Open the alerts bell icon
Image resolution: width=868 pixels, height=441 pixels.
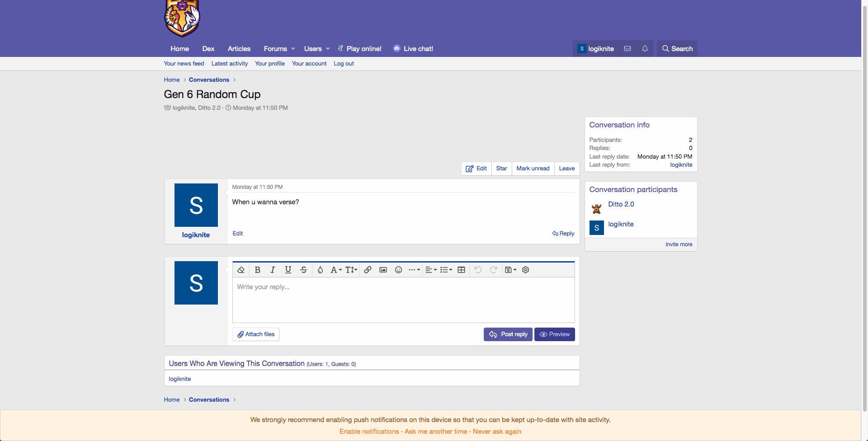point(645,49)
